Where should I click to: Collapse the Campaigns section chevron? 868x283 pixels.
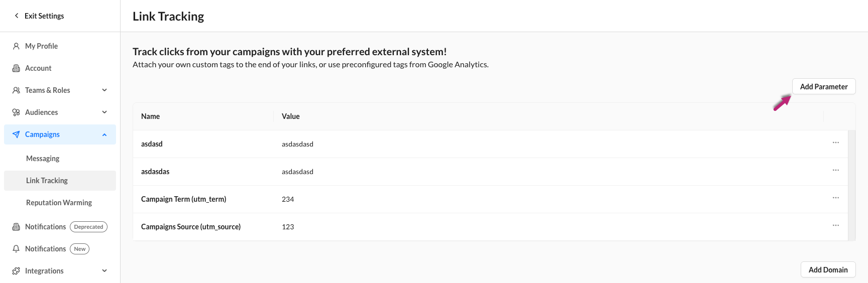tap(104, 134)
